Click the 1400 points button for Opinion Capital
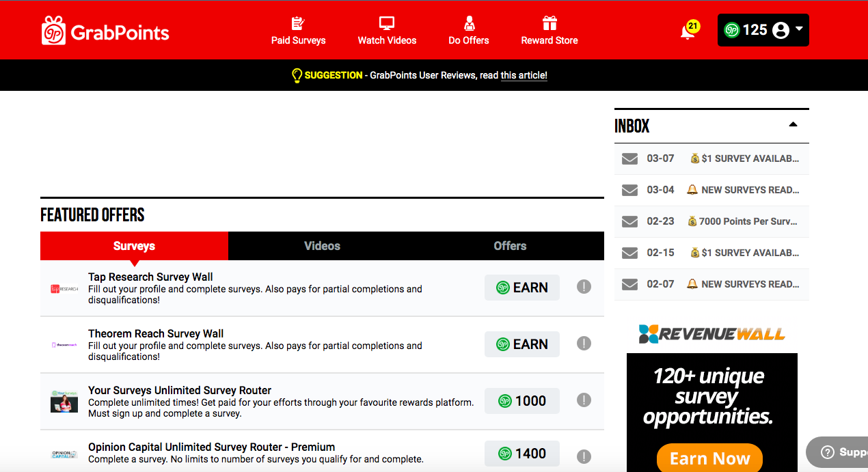This screenshot has width=868, height=472. (x=522, y=454)
